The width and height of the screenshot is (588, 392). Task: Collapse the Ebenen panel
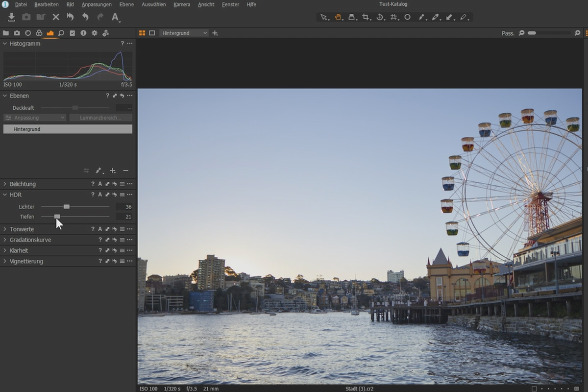(x=5, y=96)
